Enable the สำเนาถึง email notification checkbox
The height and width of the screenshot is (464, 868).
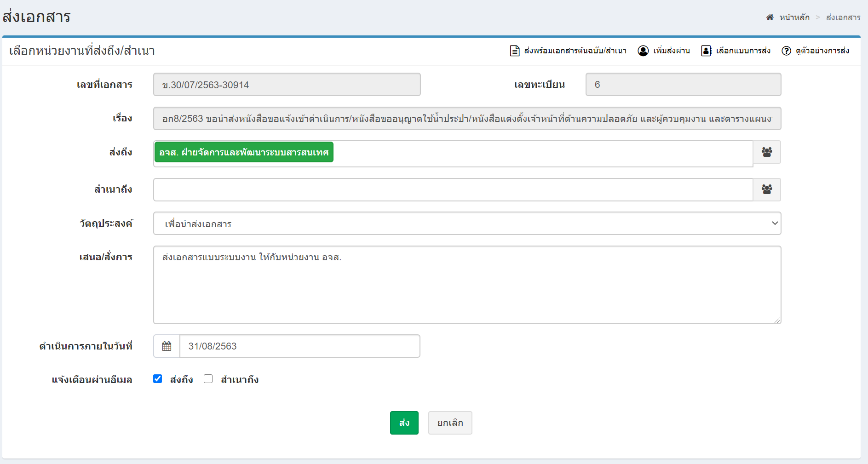point(208,379)
